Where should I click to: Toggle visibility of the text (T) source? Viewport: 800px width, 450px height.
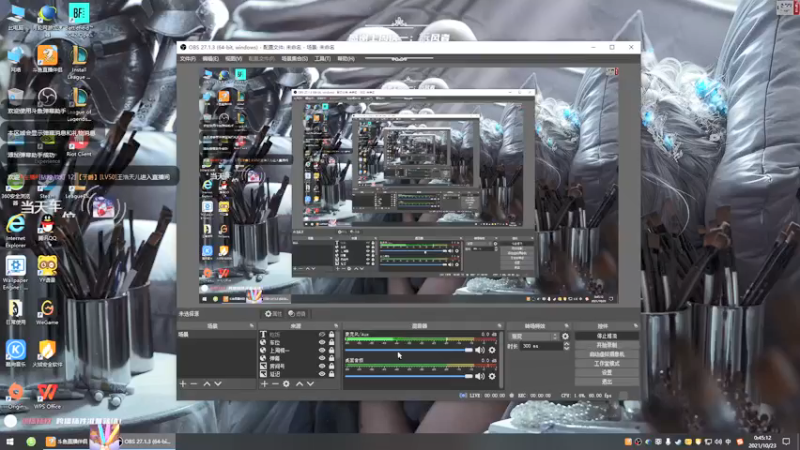tap(322, 335)
